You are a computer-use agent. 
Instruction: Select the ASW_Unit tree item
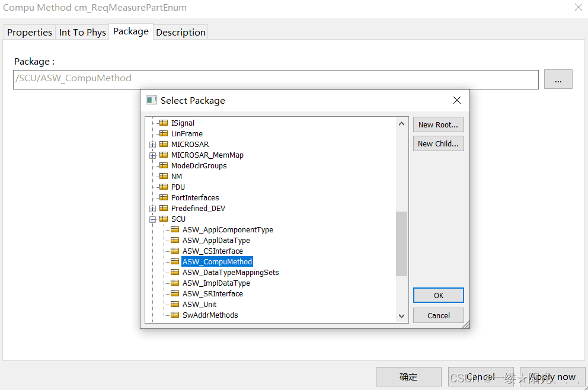[x=200, y=304]
